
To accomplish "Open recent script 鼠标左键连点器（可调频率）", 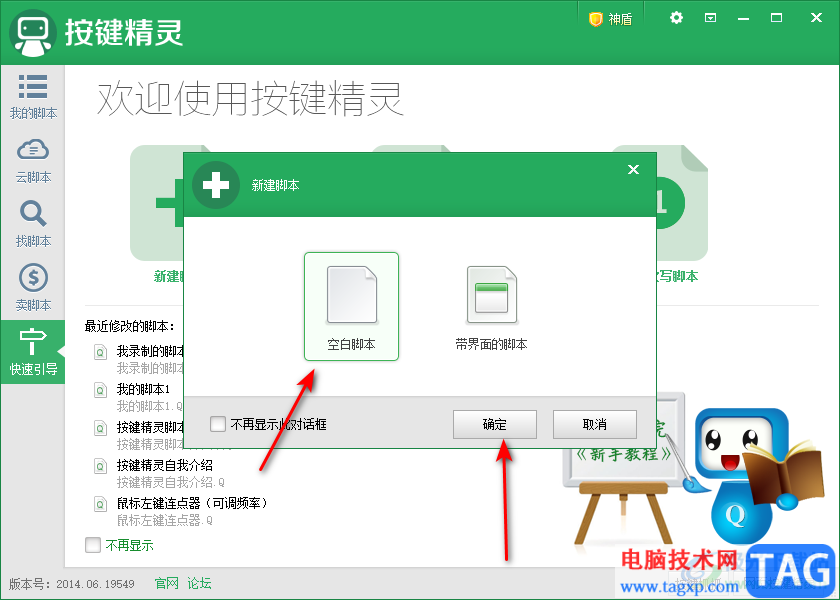I will pos(192,503).
